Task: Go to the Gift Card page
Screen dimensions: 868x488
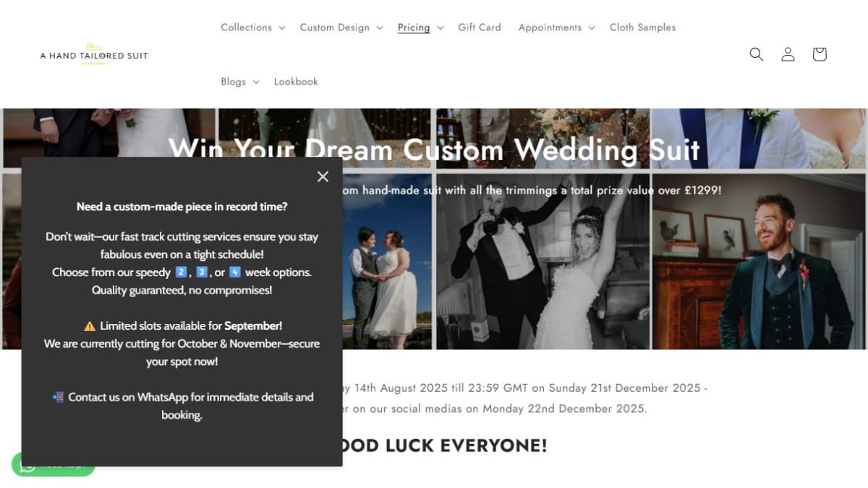Action: tap(480, 27)
